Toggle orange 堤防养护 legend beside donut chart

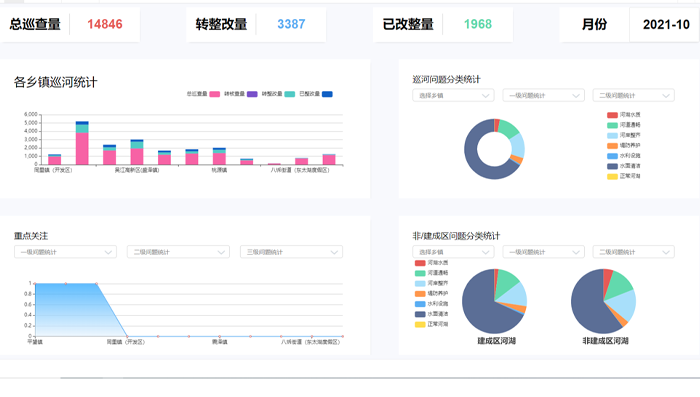coord(624,146)
